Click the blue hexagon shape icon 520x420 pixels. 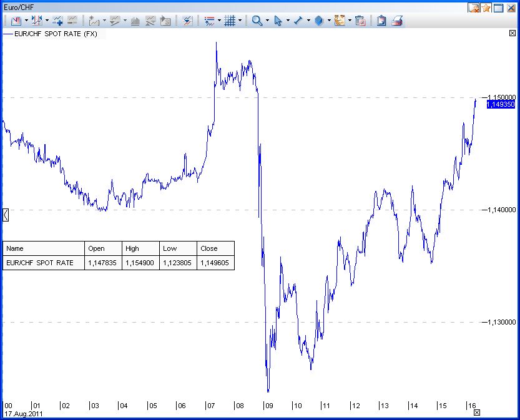click(319, 21)
